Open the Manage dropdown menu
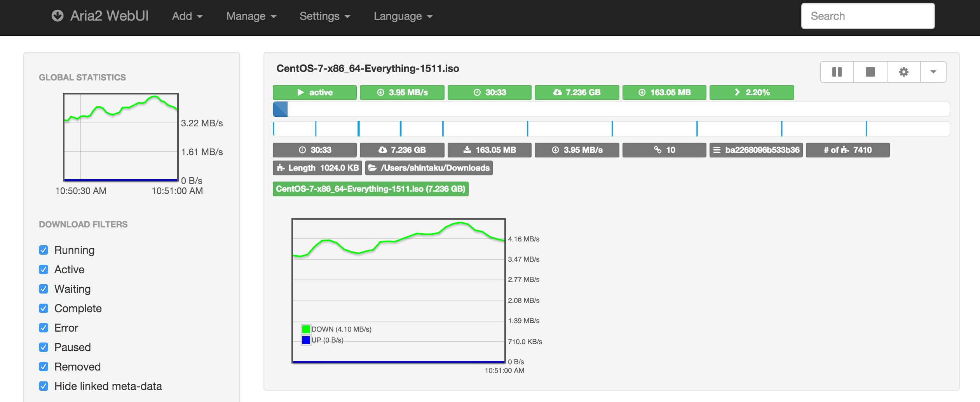Screen dimensions: 980x402 pyautogui.click(x=251, y=16)
